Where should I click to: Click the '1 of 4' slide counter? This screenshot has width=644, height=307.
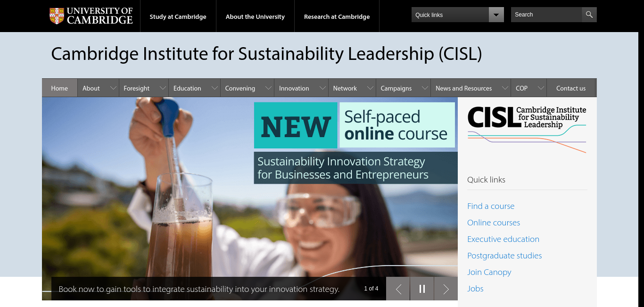point(371,289)
